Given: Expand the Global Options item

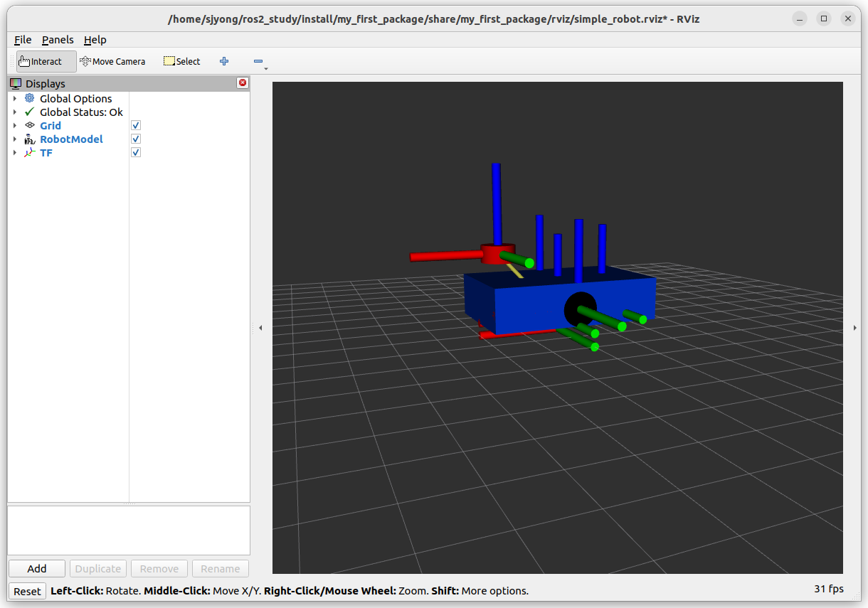Looking at the screenshot, I should click(14, 98).
